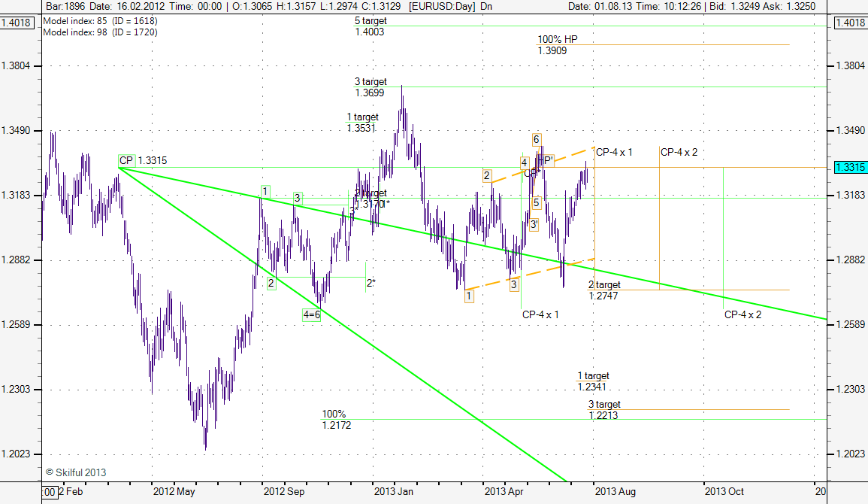The height and width of the screenshot is (504, 868).
Task: Click the 1 target 1.3531 label
Action: point(362,123)
